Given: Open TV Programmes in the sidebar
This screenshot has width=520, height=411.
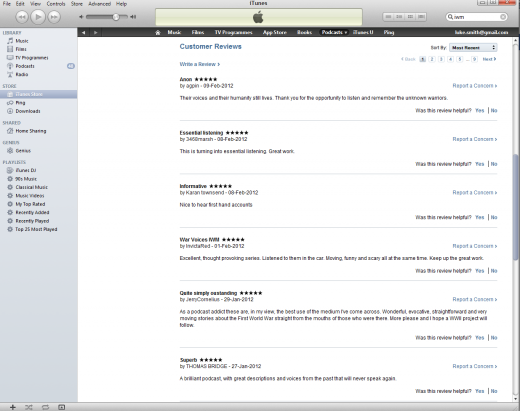Looking at the screenshot, I should tap(32, 58).
